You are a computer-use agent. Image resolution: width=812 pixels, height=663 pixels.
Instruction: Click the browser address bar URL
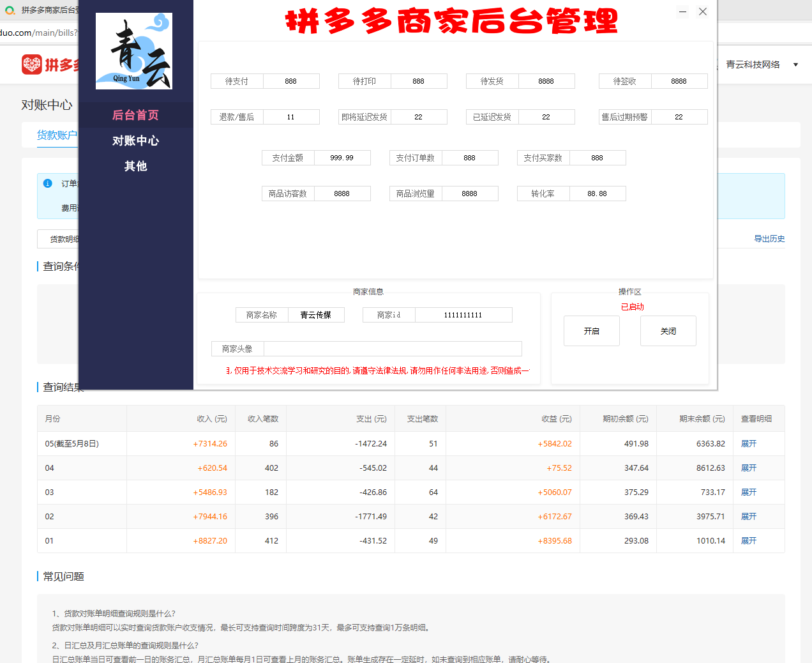click(x=38, y=33)
